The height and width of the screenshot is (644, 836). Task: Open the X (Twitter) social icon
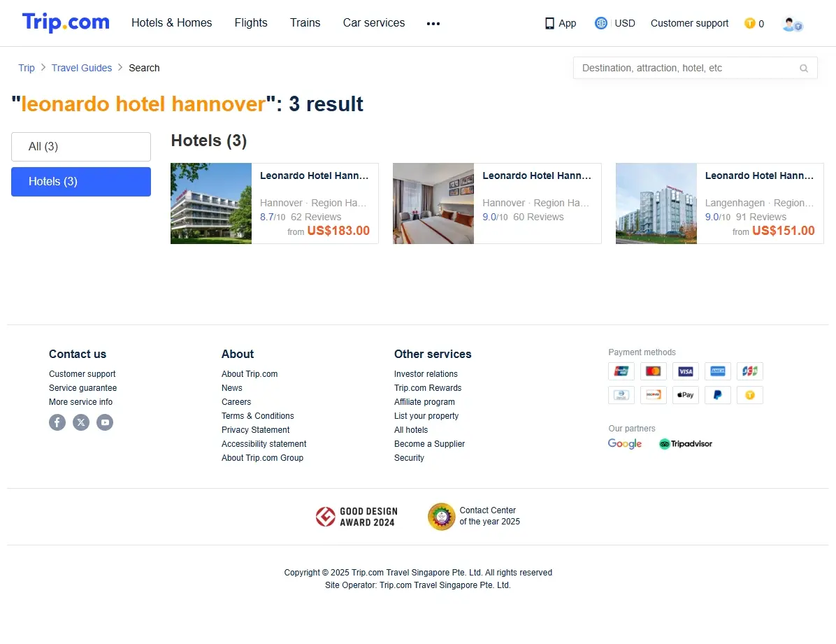point(81,422)
